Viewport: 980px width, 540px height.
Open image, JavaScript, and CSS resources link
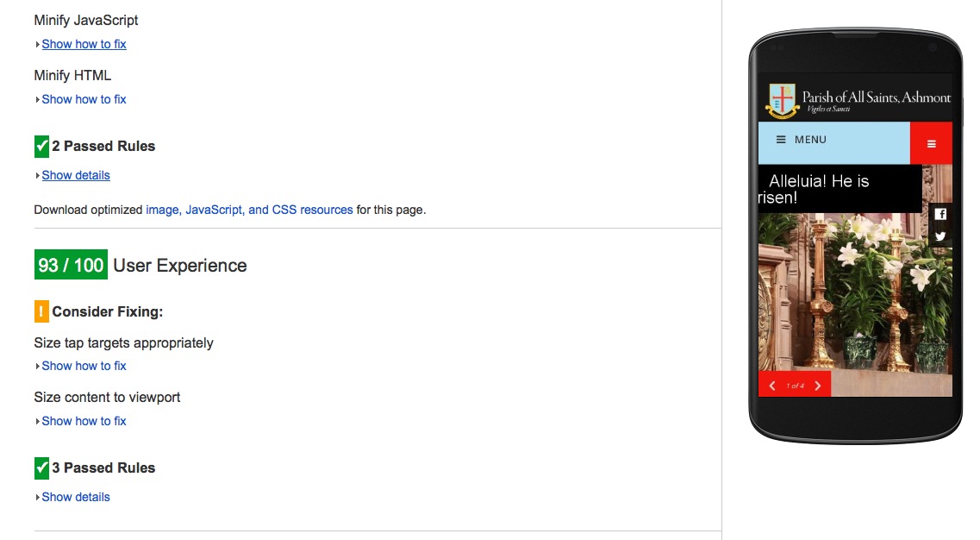coord(249,210)
